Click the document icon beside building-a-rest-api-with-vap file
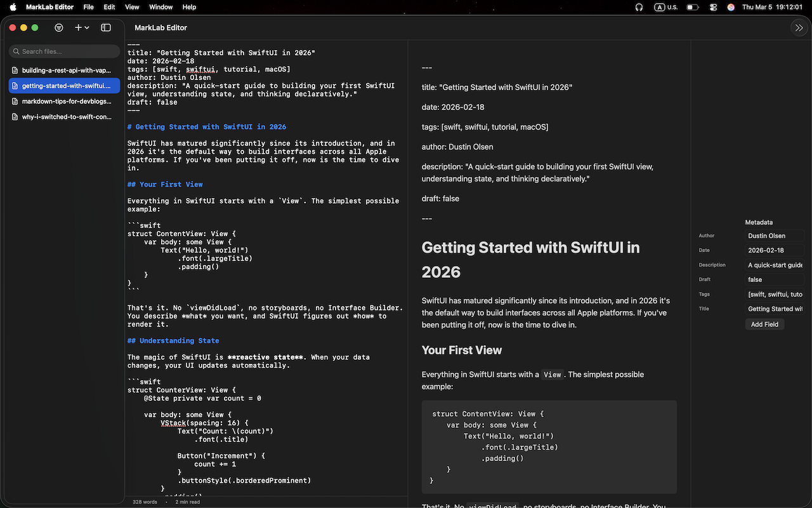The height and width of the screenshot is (508, 812). tap(15, 70)
